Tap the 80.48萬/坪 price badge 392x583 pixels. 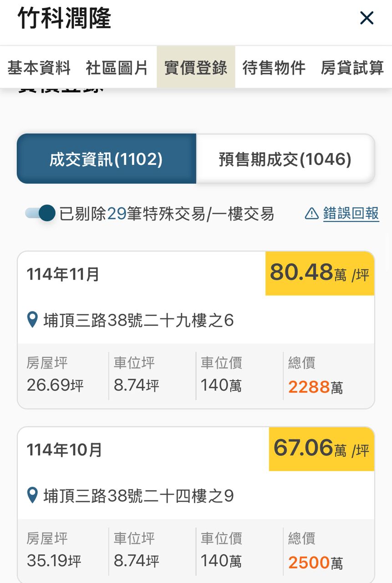tap(320, 273)
